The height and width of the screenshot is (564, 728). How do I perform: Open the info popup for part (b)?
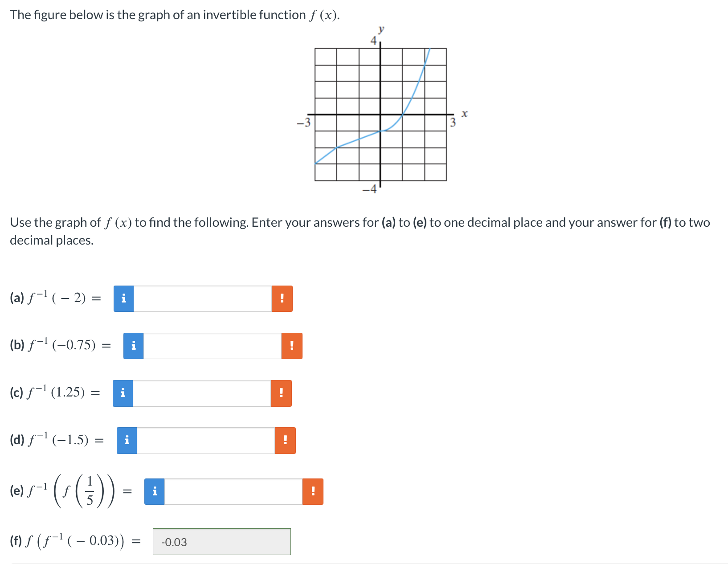pos(133,346)
